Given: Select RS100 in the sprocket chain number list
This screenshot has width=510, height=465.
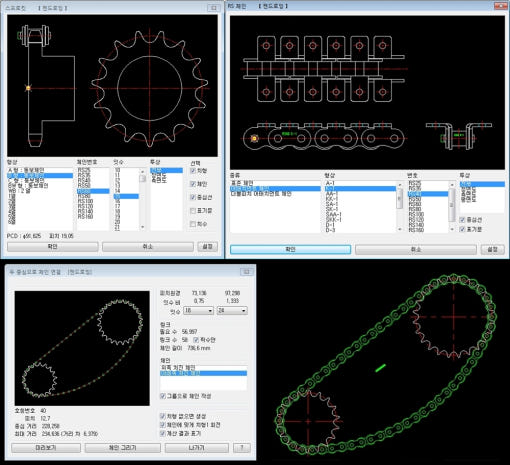Looking at the screenshot, I should [x=85, y=201].
